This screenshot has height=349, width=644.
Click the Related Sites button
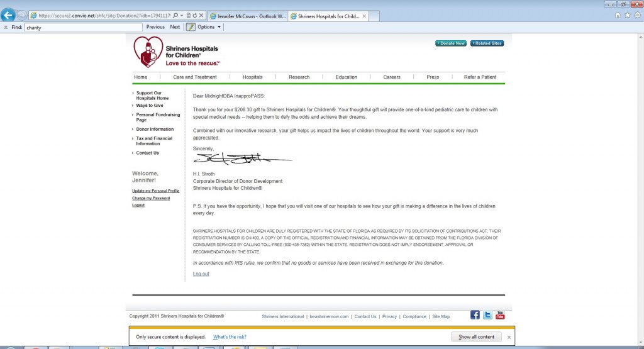(487, 43)
